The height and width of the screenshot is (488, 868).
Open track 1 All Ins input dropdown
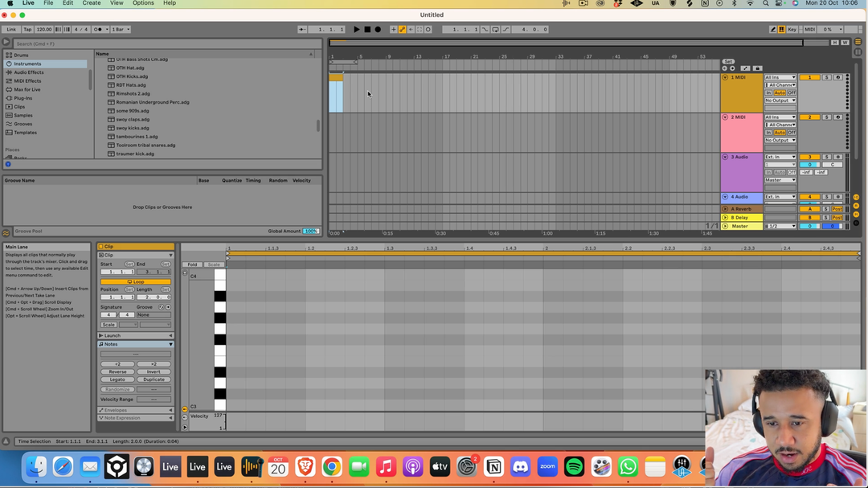pos(780,77)
